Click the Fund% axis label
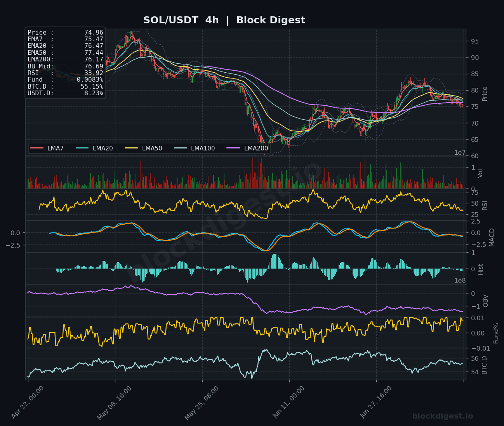 click(x=496, y=333)
